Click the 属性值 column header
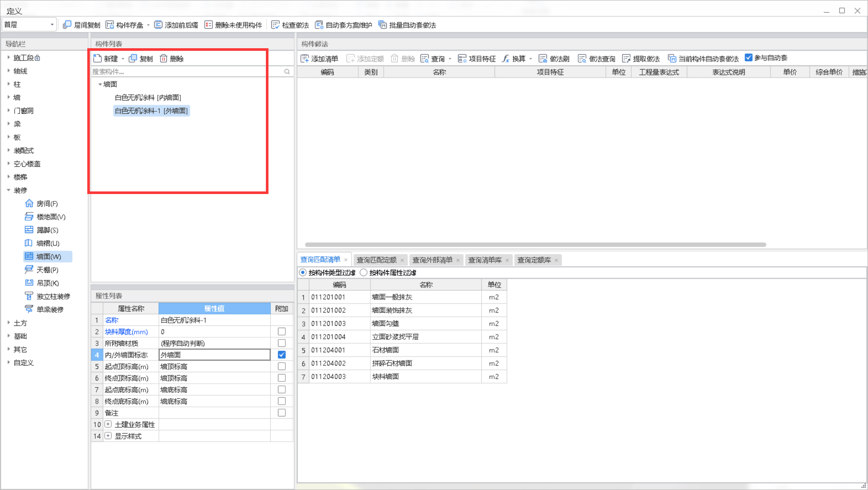The image size is (868, 490). tap(215, 309)
